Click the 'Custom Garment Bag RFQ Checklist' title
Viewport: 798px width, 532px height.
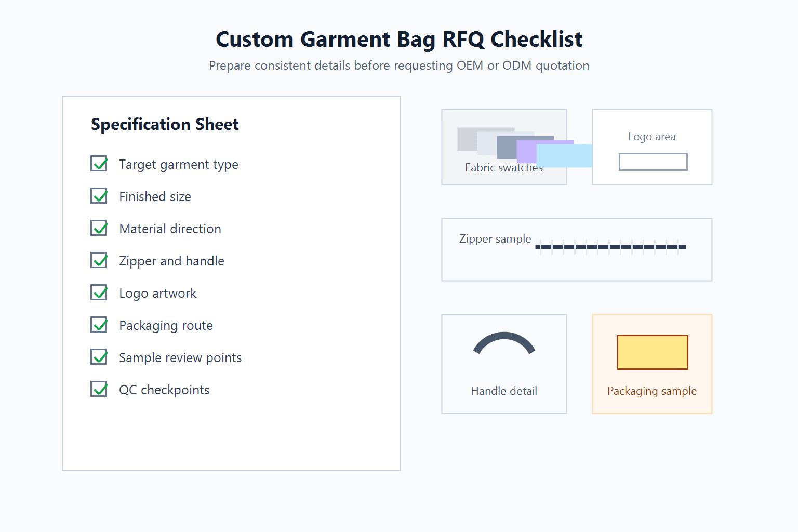pyautogui.click(x=399, y=39)
